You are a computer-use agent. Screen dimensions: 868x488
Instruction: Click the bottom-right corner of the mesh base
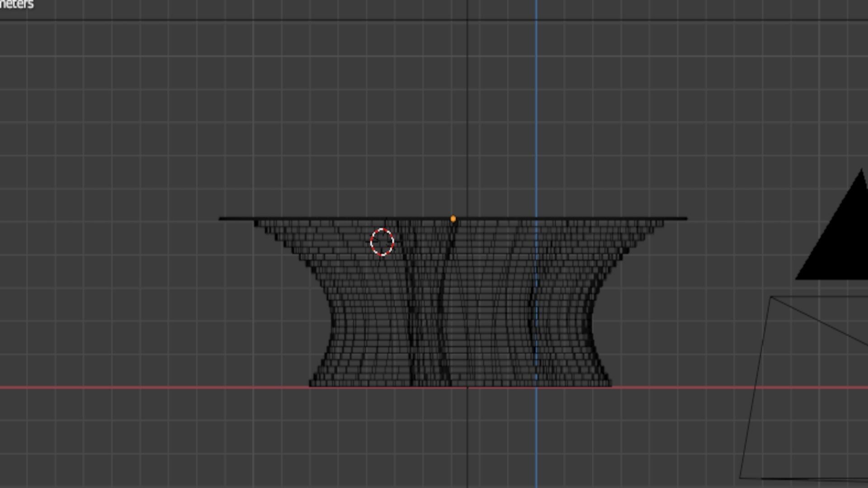(609, 384)
